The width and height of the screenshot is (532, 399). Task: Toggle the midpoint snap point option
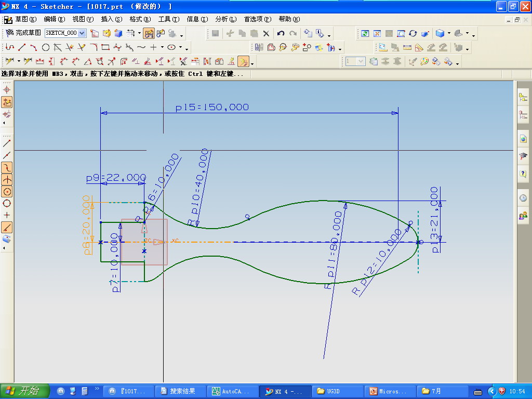click(7, 155)
